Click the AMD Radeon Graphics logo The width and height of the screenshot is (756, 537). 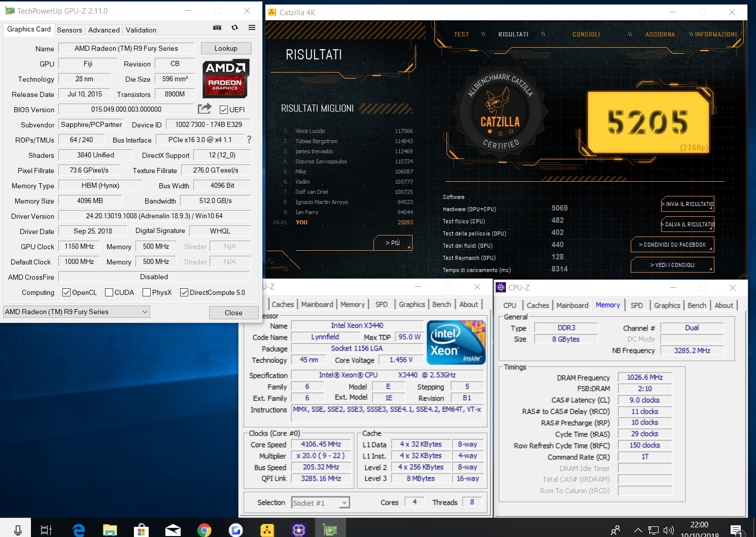(x=226, y=79)
